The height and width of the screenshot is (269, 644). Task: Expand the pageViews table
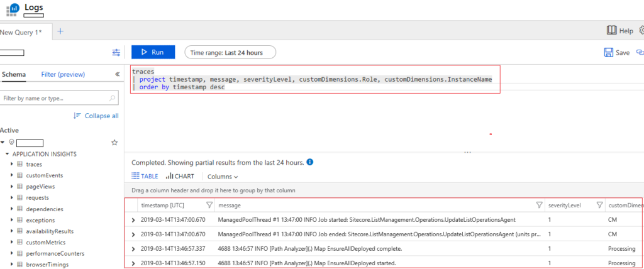click(12, 187)
